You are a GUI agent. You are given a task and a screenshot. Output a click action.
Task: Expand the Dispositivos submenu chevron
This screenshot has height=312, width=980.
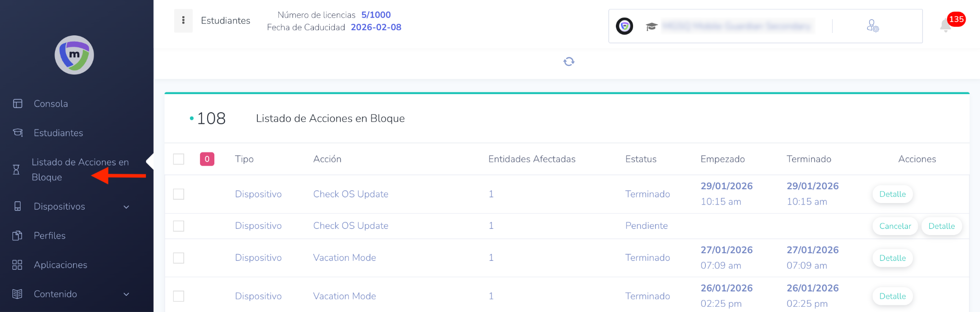(126, 207)
